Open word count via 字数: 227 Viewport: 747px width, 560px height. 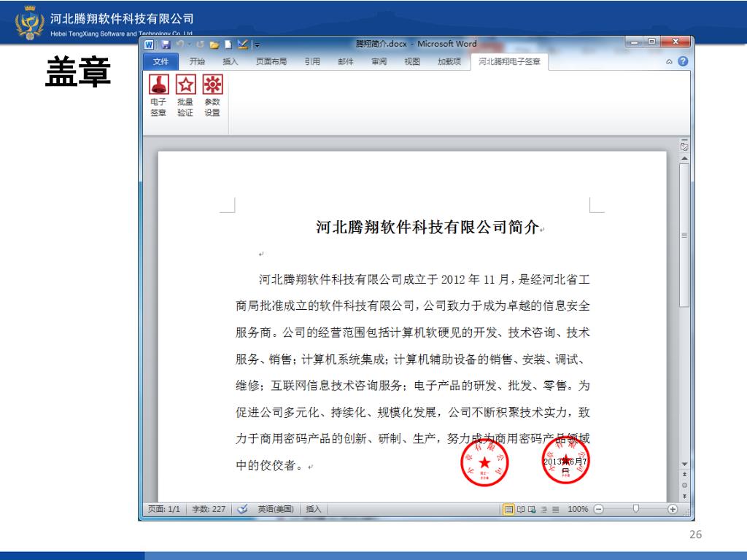click(x=209, y=509)
